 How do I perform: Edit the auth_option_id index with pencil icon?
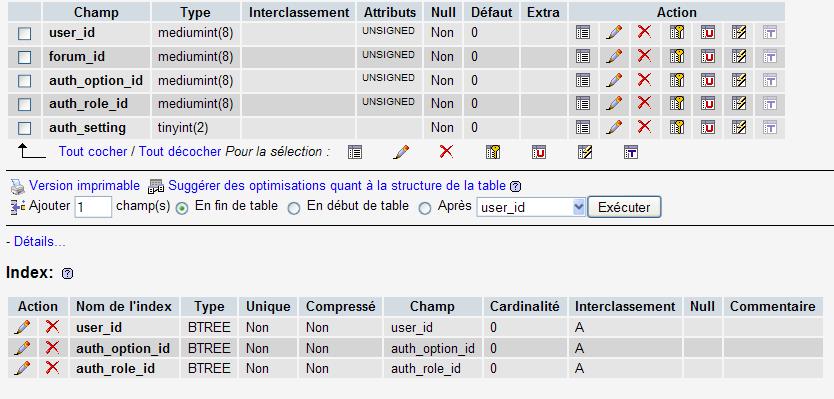point(22,348)
